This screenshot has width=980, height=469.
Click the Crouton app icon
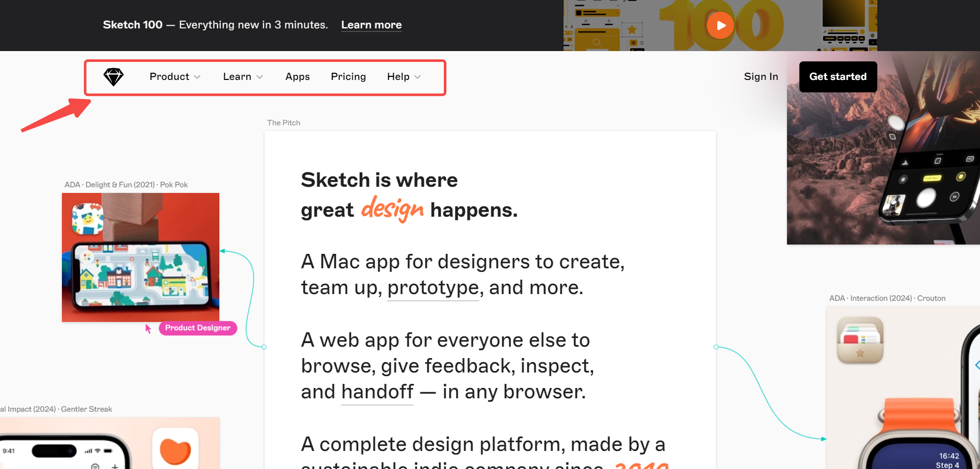(x=860, y=340)
